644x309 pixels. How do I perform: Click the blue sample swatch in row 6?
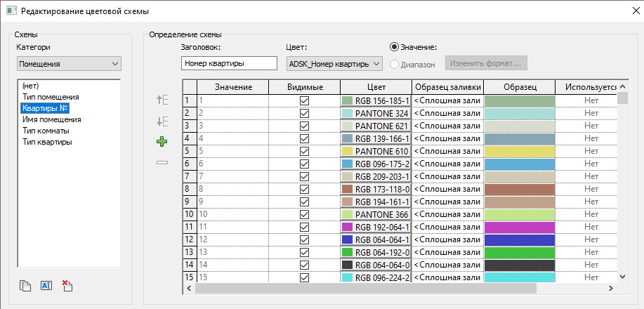click(520, 164)
